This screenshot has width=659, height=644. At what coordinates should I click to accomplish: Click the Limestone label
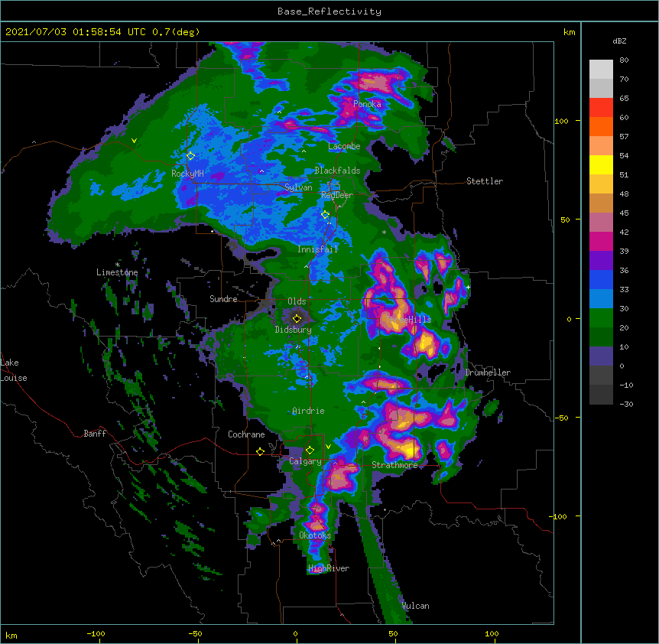point(117,272)
